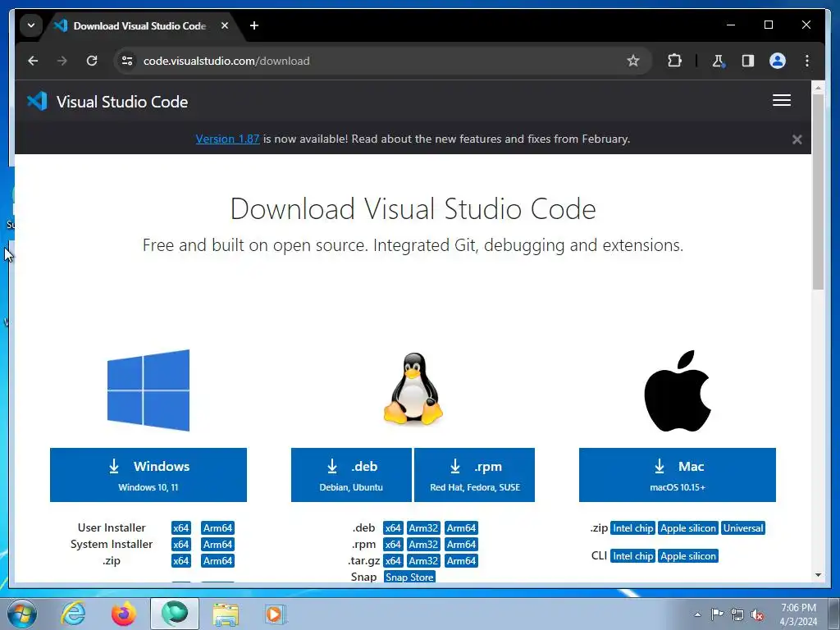Open a new browser tab
Viewport: 840px width, 630px height.
pyautogui.click(x=254, y=25)
